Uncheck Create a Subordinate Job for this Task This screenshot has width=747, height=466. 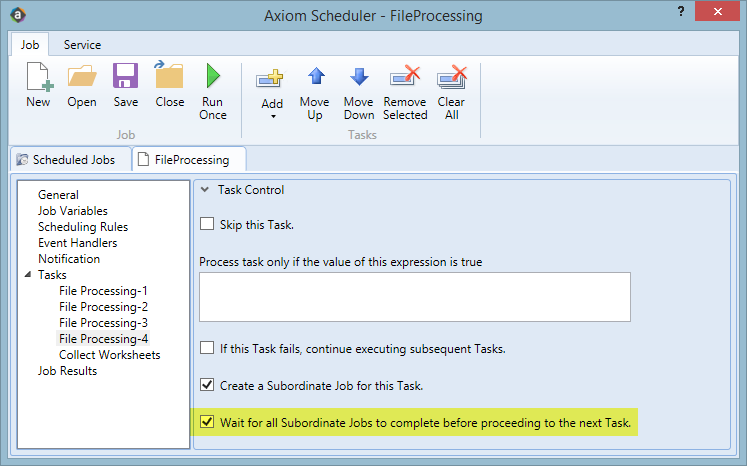[207, 385]
